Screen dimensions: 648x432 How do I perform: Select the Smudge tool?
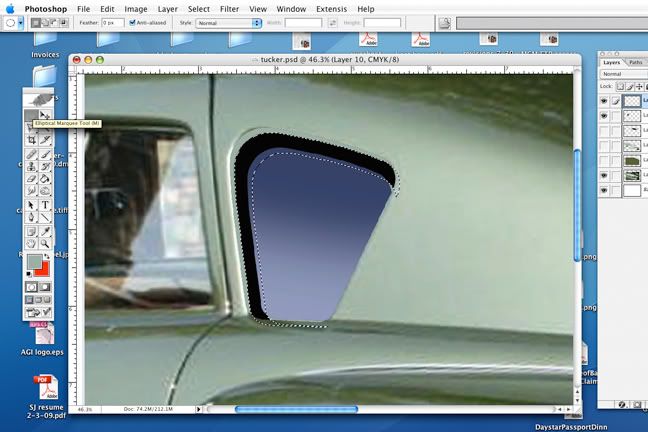pos(31,191)
